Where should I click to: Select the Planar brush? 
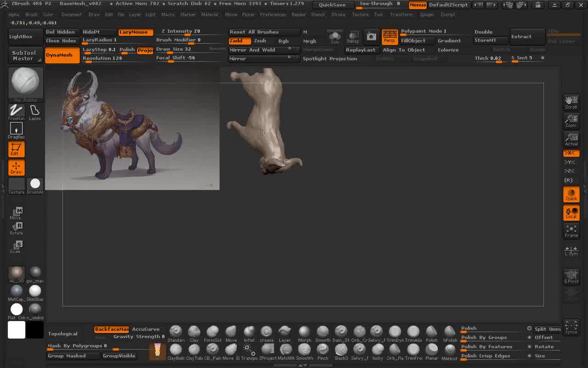(x=432, y=352)
